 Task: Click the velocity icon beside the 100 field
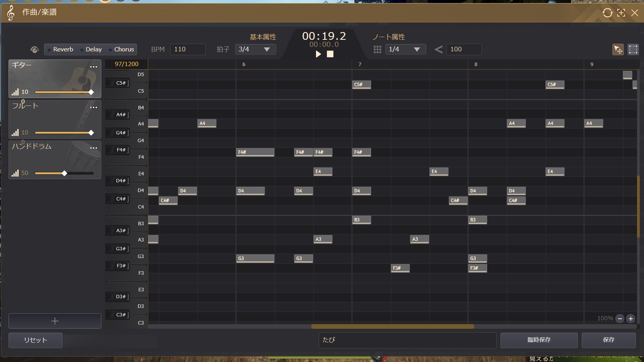(438, 49)
